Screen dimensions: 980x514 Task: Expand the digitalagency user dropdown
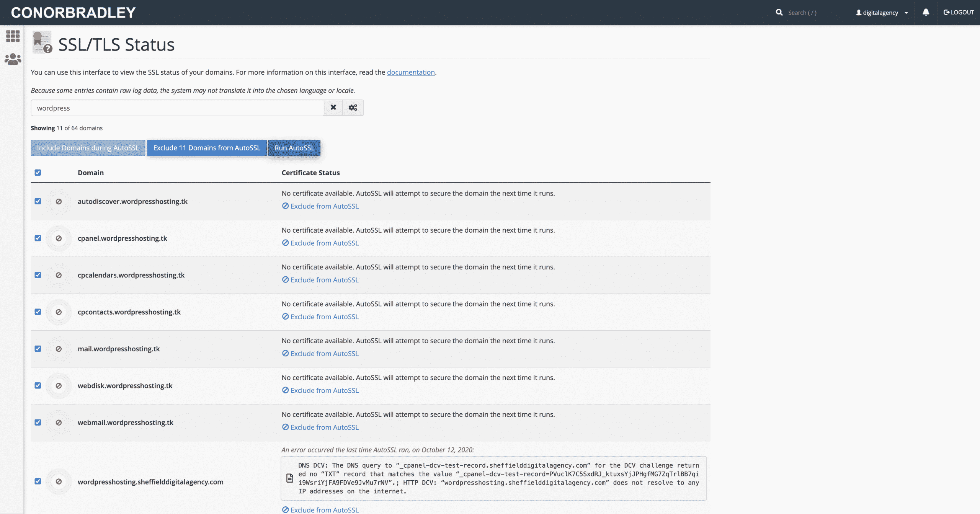[x=882, y=13]
